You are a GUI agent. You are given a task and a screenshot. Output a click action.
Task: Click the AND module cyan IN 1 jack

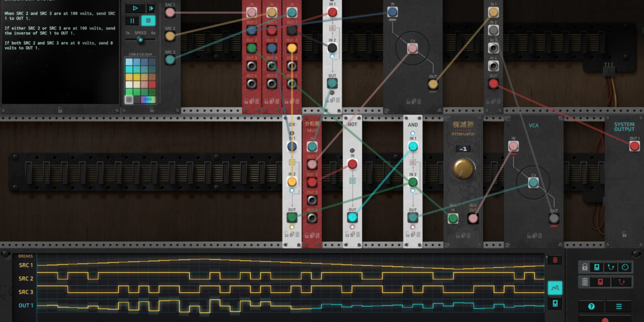coord(413,146)
